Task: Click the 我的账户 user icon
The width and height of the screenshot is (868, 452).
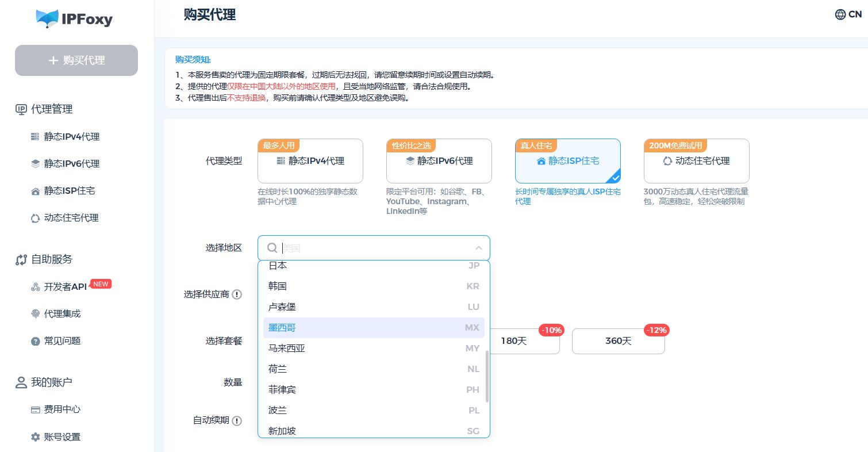Action: (21, 382)
